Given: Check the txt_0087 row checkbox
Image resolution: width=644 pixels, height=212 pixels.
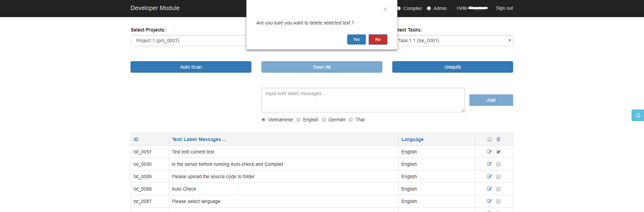Looking at the screenshot, I should click(x=499, y=201).
